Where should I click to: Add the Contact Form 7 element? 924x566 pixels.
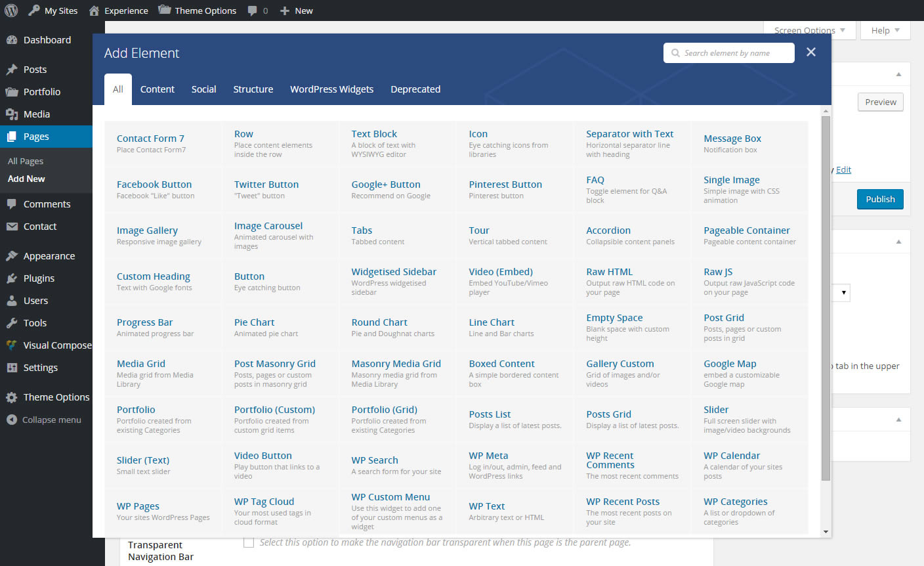(x=163, y=143)
